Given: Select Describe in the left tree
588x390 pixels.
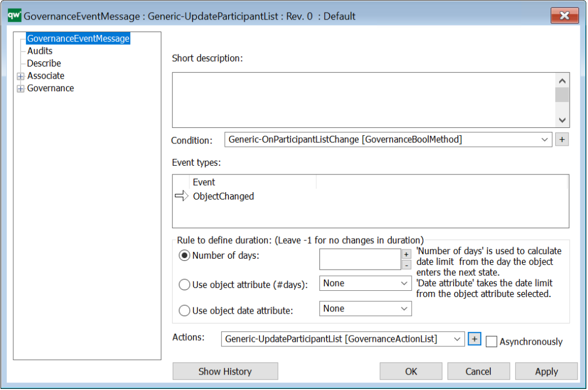Looking at the screenshot, I should 44,64.
